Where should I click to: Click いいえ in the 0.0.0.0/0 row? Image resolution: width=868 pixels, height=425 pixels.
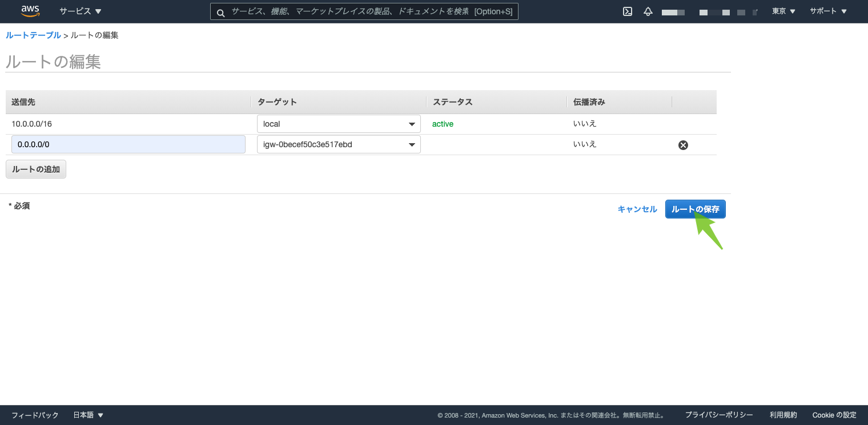[x=585, y=144]
